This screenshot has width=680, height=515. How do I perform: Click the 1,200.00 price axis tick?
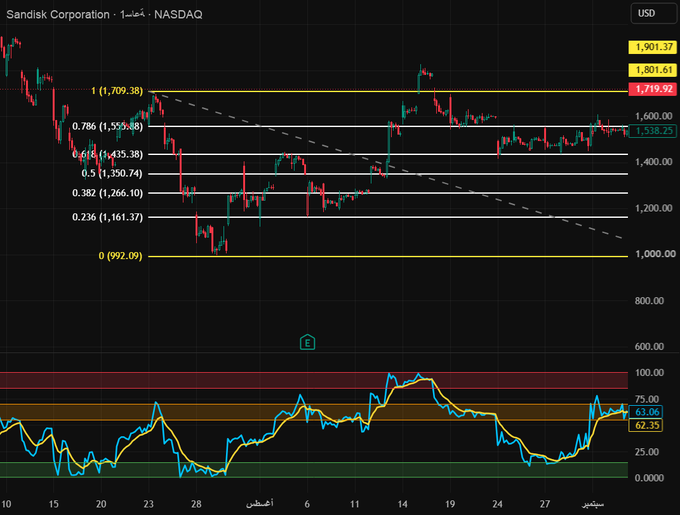point(654,208)
